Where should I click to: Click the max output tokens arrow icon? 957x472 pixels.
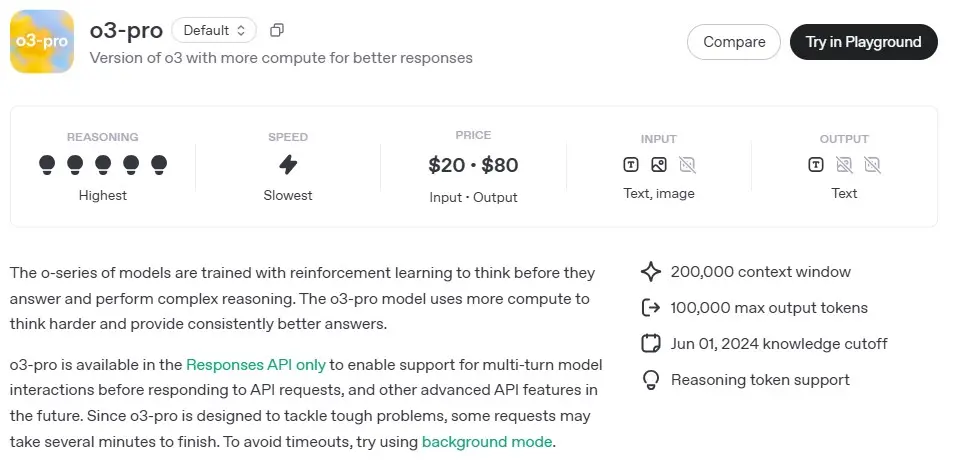coord(651,308)
